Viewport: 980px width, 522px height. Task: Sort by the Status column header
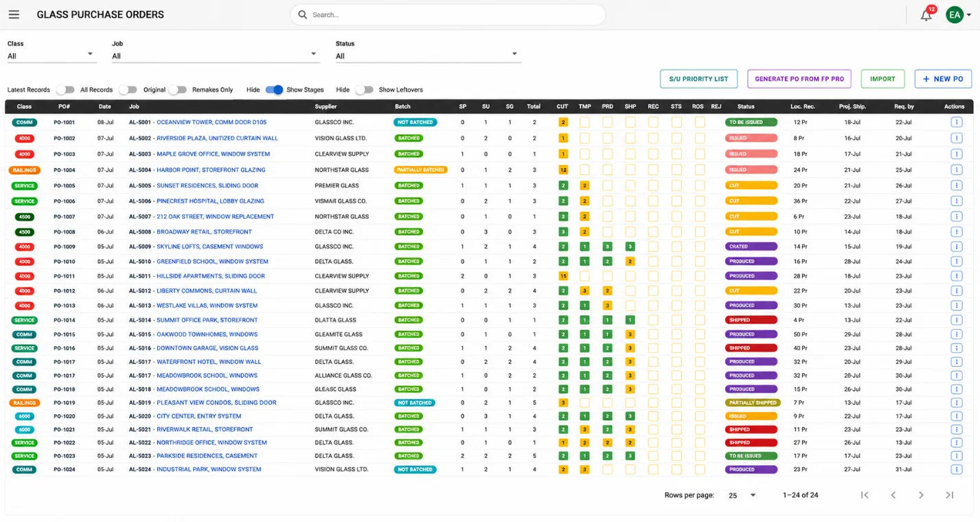[746, 106]
